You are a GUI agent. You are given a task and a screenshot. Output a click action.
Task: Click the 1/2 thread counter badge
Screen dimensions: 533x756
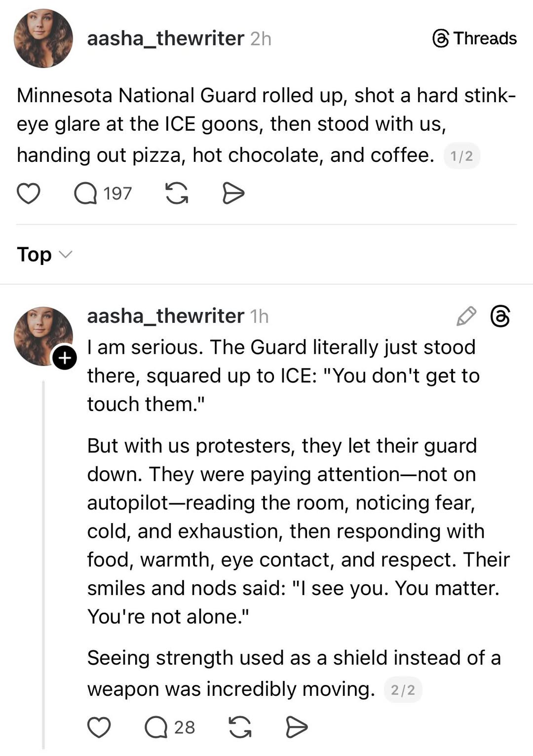point(461,156)
